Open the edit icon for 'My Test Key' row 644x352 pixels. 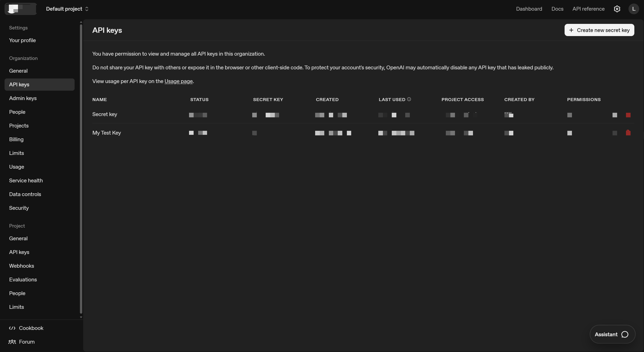coord(615,133)
